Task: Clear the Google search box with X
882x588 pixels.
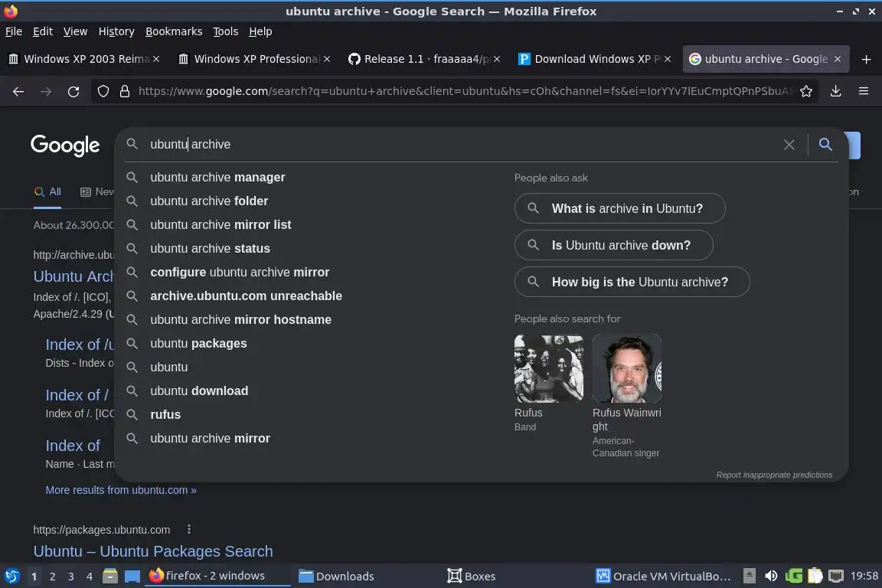Action: click(789, 145)
